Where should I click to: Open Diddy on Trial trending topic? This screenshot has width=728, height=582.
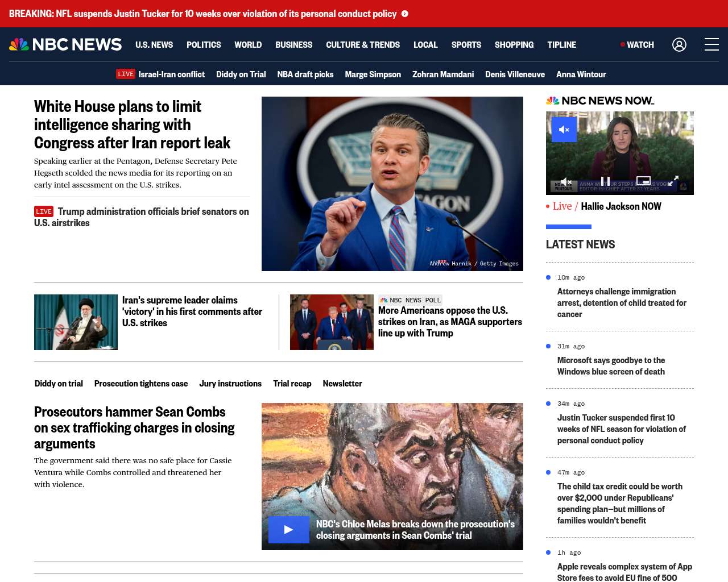[x=241, y=74]
